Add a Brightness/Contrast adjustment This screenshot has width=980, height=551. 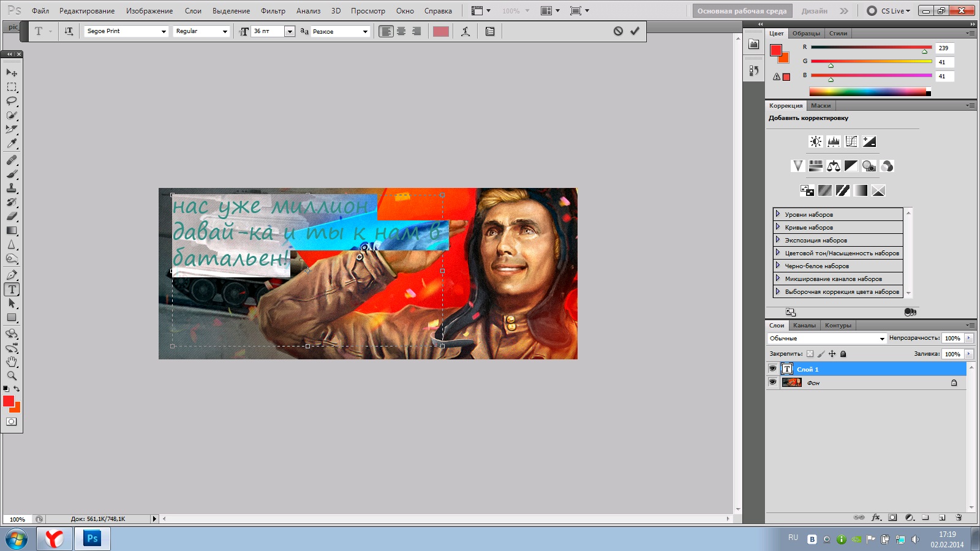click(815, 141)
